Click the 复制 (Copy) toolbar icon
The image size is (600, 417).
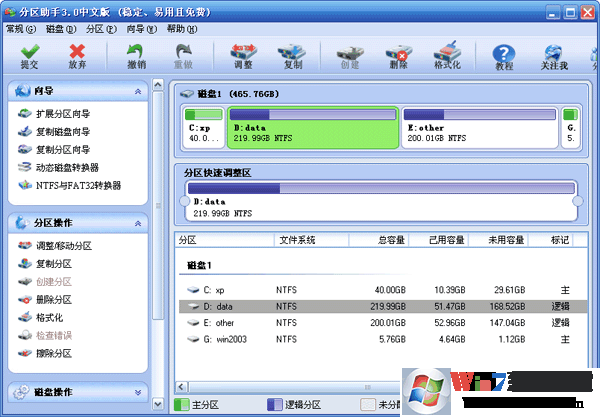(x=292, y=56)
